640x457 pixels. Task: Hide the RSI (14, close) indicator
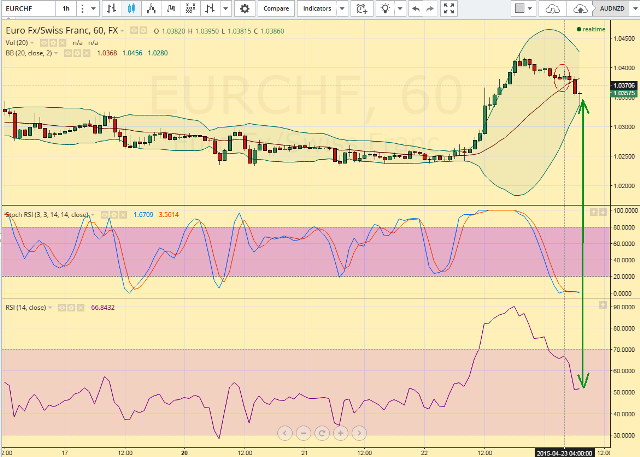tap(62, 308)
